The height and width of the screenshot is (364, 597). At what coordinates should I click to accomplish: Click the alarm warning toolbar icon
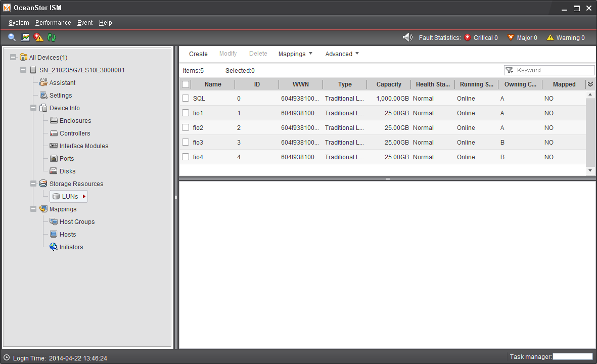pos(38,37)
